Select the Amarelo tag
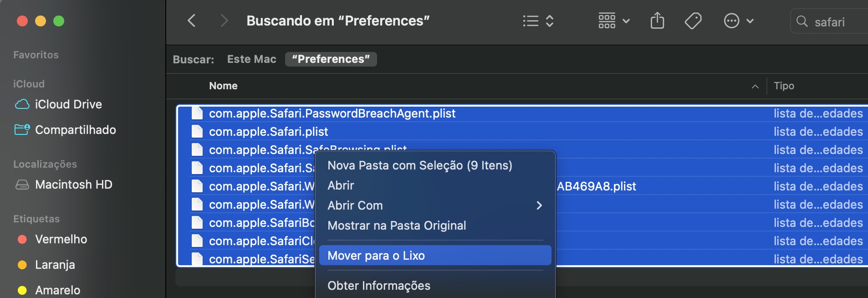The height and width of the screenshot is (298, 868). pos(58,290)
